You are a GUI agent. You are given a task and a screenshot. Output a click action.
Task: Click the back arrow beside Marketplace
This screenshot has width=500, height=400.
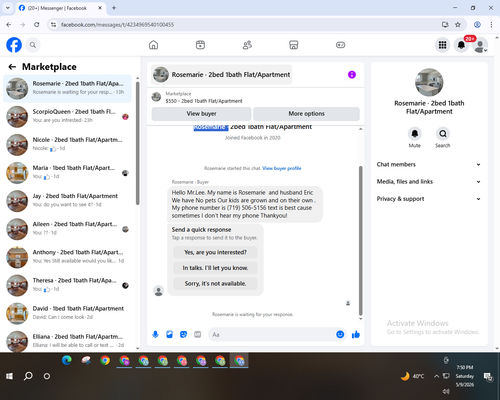(12, 67)
